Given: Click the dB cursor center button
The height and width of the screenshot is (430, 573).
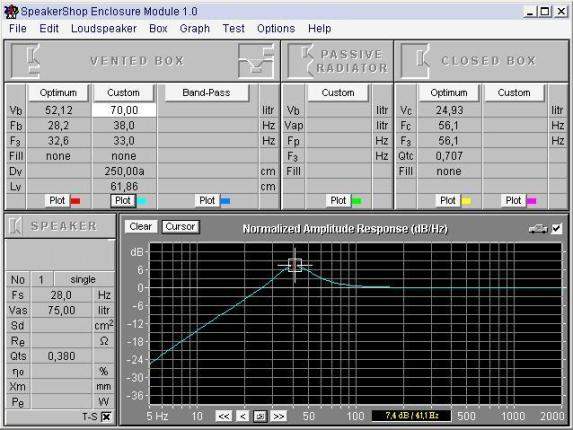Looking at the screenshot, I should [x=260, y=416].
